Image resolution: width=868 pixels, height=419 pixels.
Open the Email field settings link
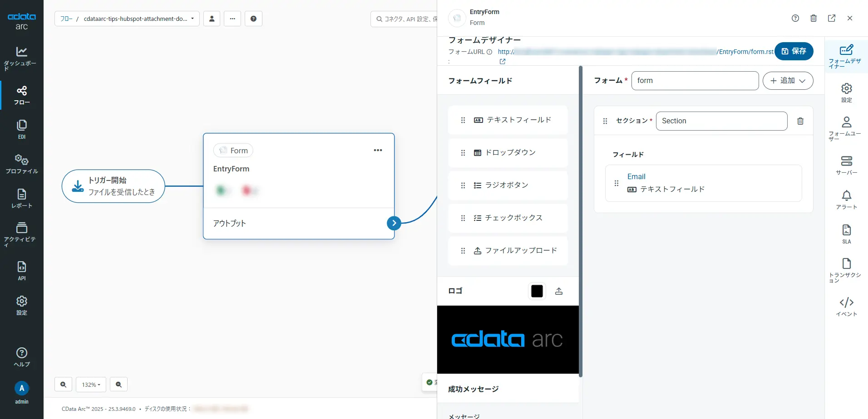coord(636,176)
